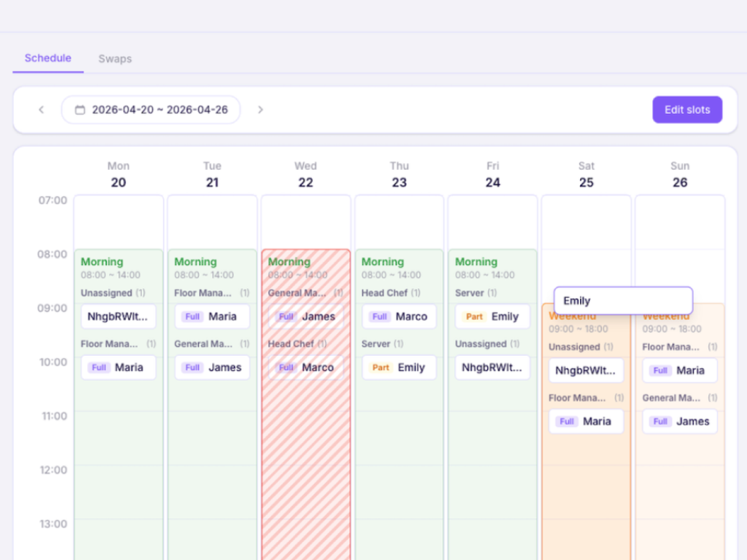747x560 pixels.
Task: Click Tuesday's Morning shift title
Action: point(195,262)
